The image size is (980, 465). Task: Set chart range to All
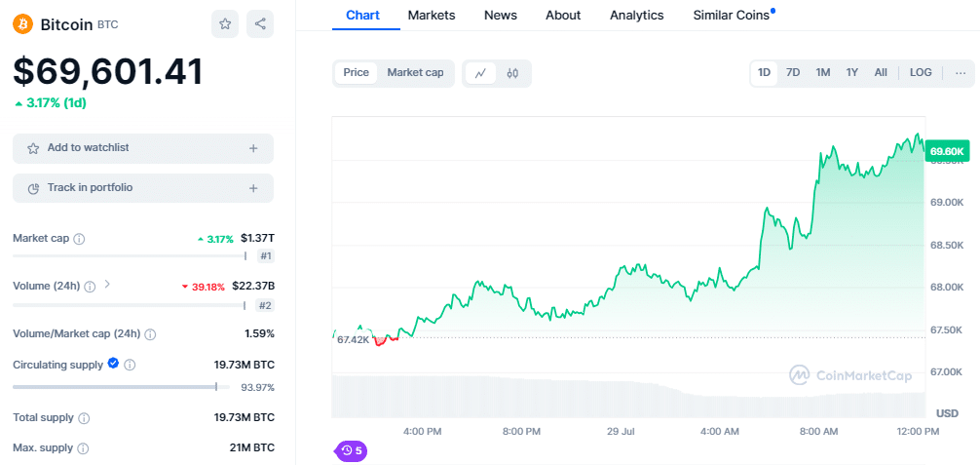pos(881,72)
